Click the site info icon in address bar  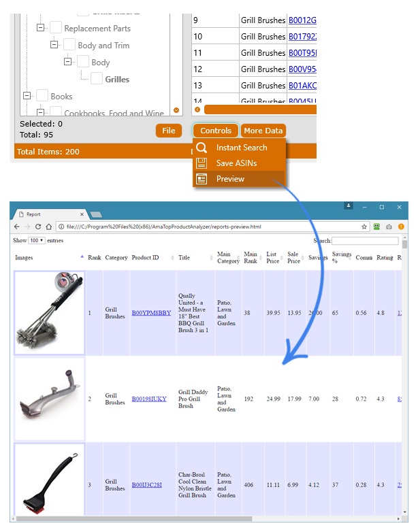pyautogui.click(x=61, y=227)
